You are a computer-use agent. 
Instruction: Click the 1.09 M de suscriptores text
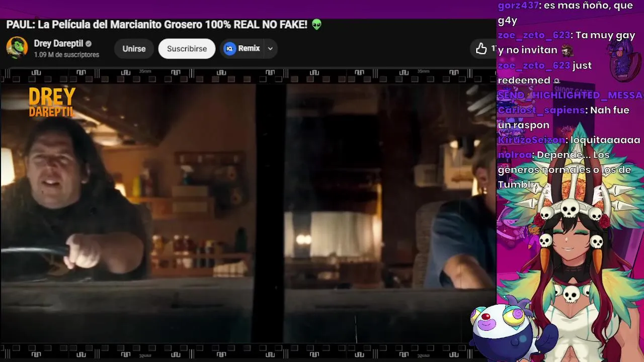point(66,55)
